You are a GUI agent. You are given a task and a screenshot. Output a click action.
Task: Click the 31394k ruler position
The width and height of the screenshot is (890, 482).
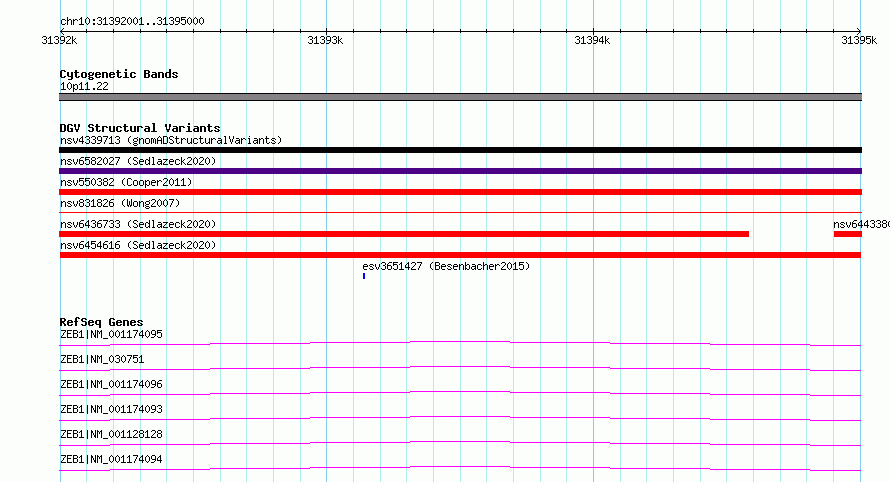(592, 40)
